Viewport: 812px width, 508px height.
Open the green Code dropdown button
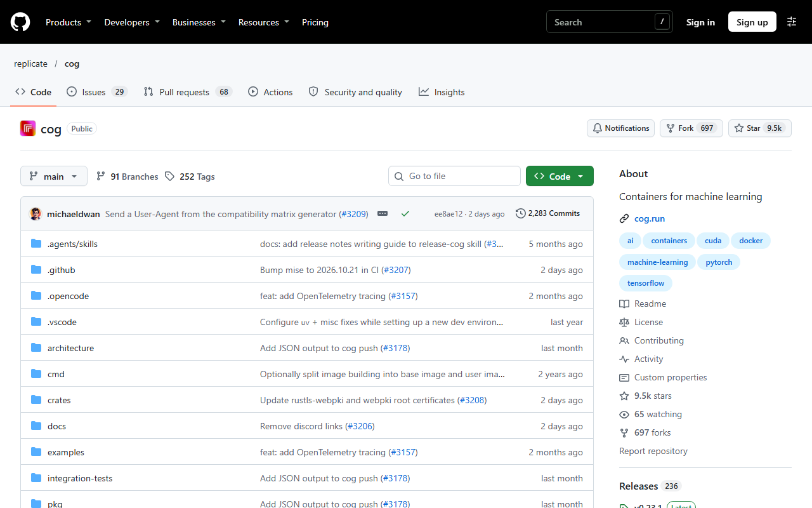click(x=560, y=176)
